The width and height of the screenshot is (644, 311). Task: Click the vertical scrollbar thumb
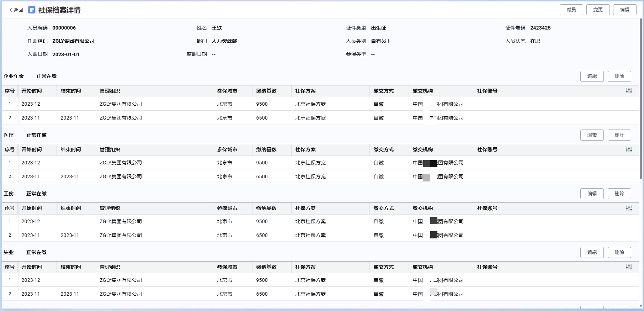point(641,99)
